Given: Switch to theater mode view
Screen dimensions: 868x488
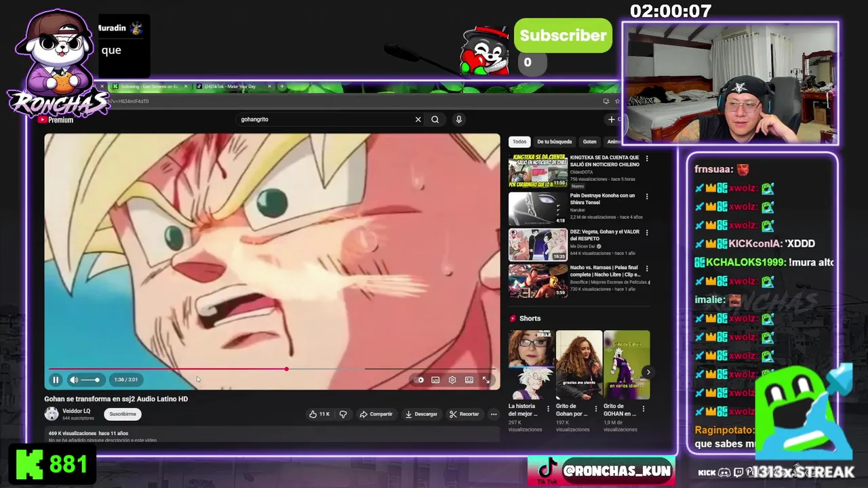Looking at the screenshot, I should (x=469, y=380).
